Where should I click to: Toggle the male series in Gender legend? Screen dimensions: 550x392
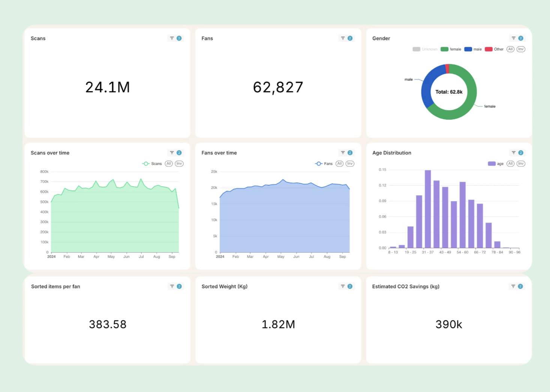pos(473,49)
